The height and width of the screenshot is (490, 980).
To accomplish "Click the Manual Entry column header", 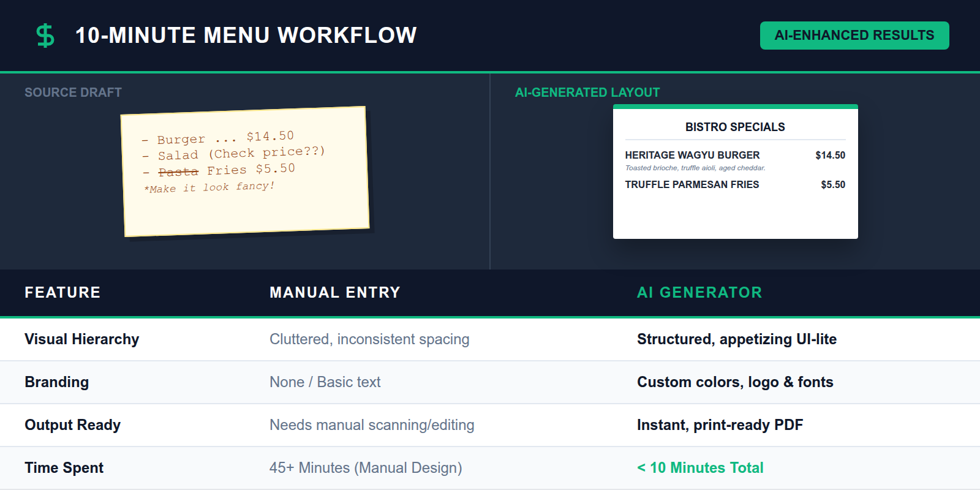I will pos(334,293).
